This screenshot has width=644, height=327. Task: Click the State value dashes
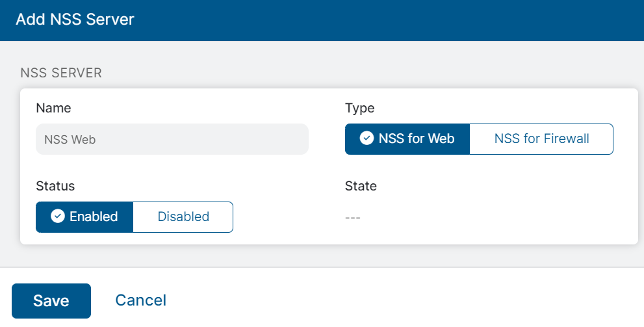pyautogui.click(x=353, y=217)
